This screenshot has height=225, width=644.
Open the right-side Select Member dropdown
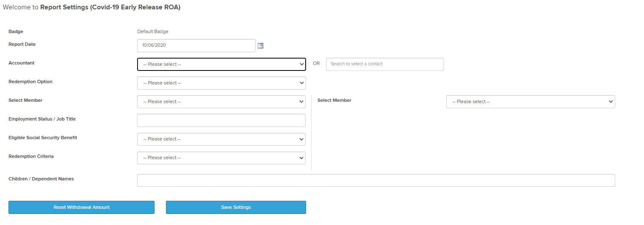(x=530, y=101)
